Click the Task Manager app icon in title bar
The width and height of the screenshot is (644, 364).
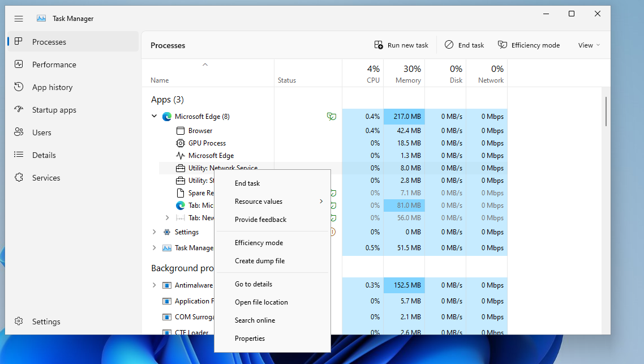41,19
